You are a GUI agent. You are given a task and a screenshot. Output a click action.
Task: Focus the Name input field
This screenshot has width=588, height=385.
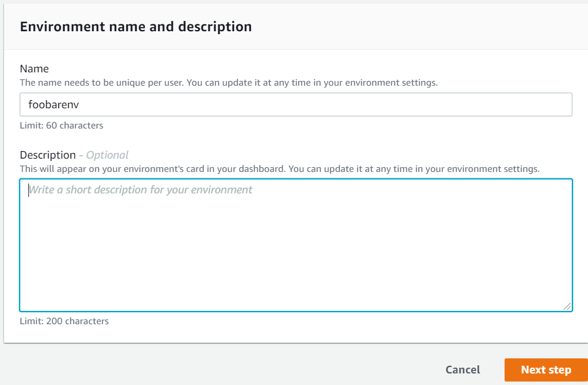295,105
